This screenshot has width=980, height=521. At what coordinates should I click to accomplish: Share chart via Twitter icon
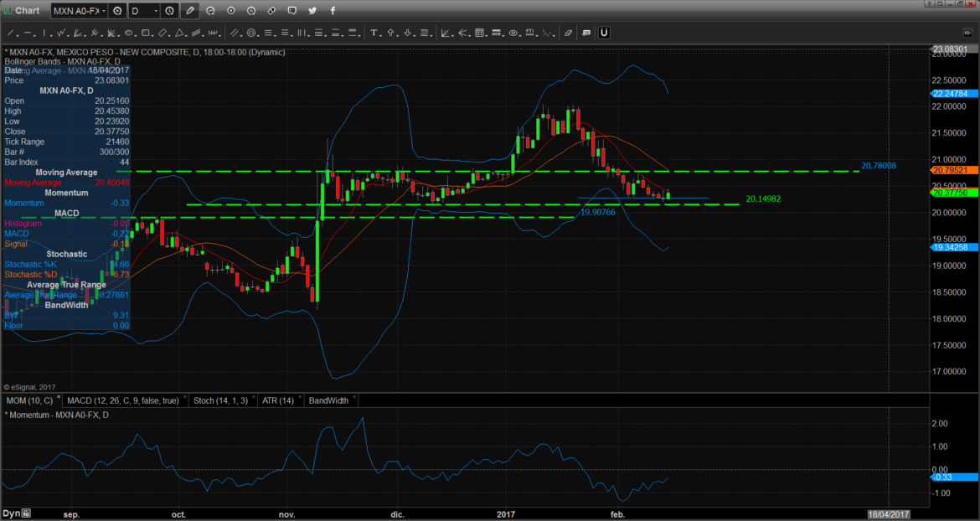(x=312, y=11)
